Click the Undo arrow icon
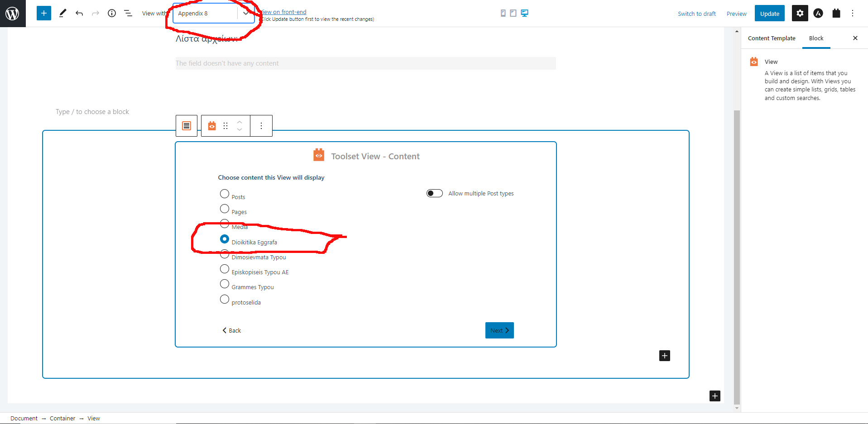 79,13
